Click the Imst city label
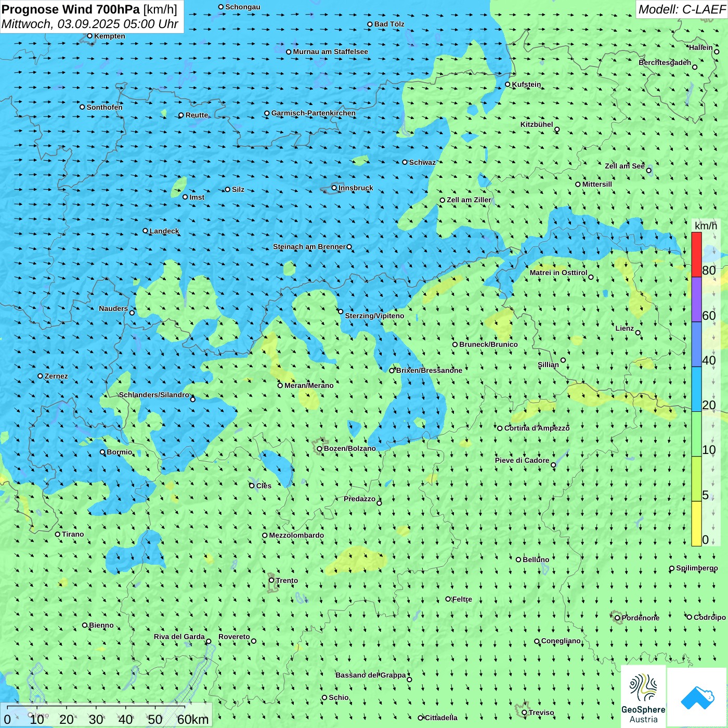Viewport: 728px width, 728px height. 197,197
